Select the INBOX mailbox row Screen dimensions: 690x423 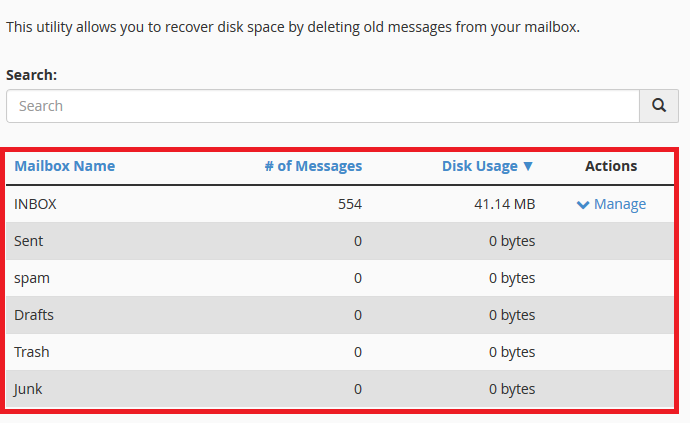[x=340, y=204]
